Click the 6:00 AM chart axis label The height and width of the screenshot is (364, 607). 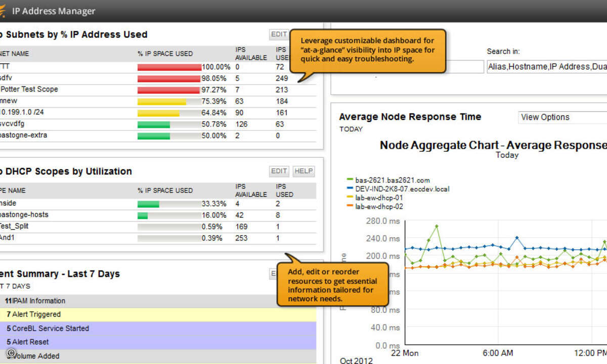pyautogui.click(x=498, y=353)
